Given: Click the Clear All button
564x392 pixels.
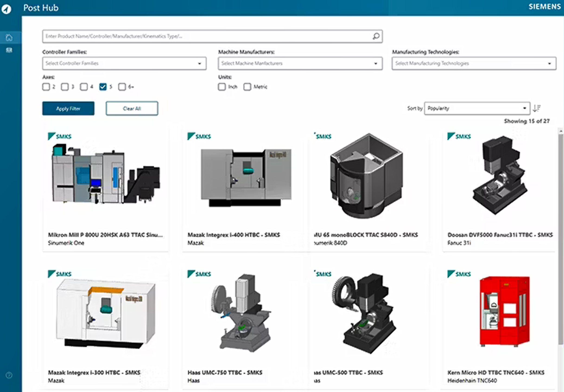Looking at the screenshot, I should pos(132,108).
